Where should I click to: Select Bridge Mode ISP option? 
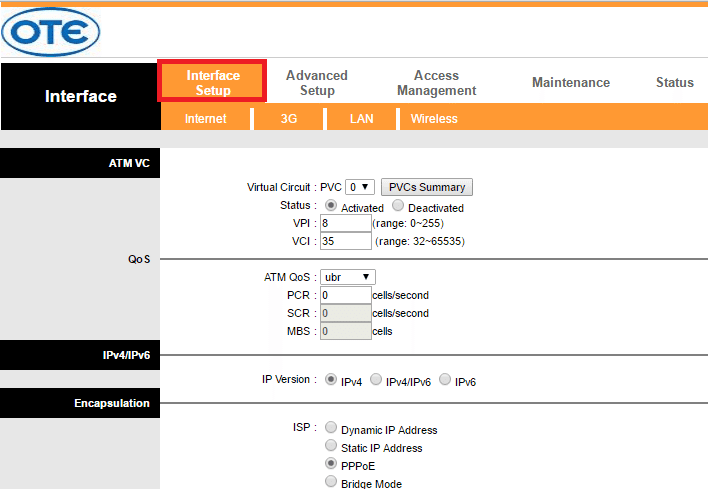[331, 483]
